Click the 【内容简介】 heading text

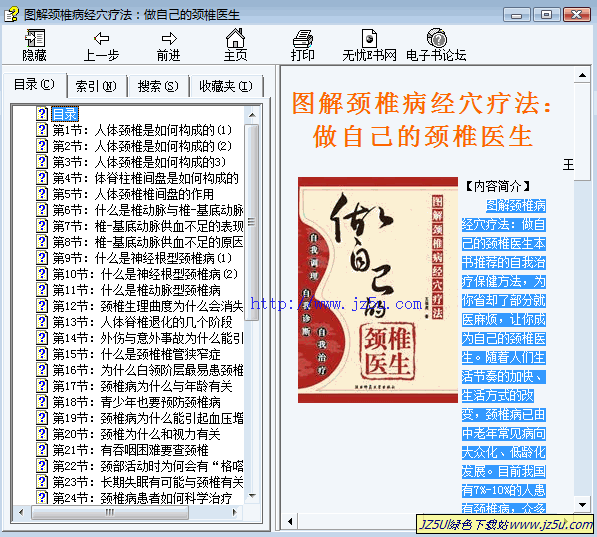click(x=497, y=186)
